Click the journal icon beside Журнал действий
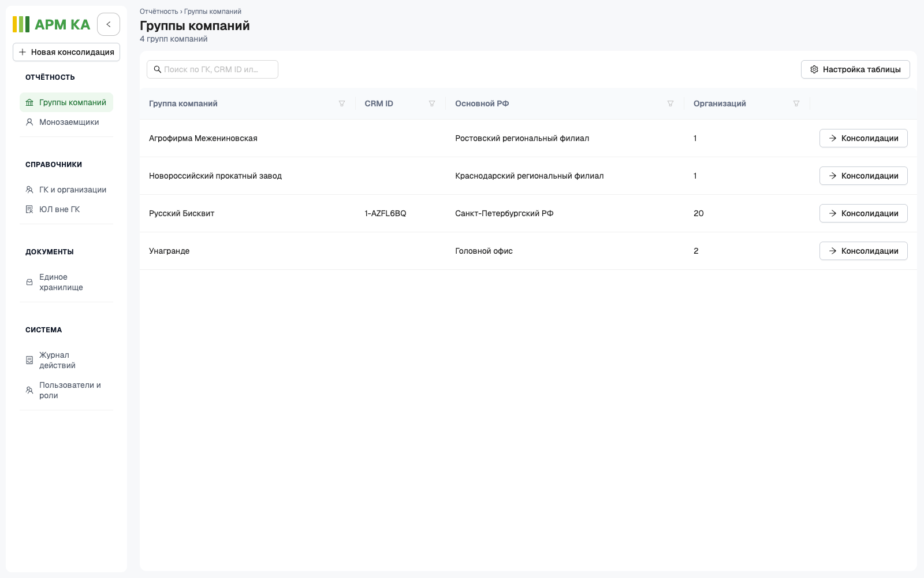 tap(29, 360)
